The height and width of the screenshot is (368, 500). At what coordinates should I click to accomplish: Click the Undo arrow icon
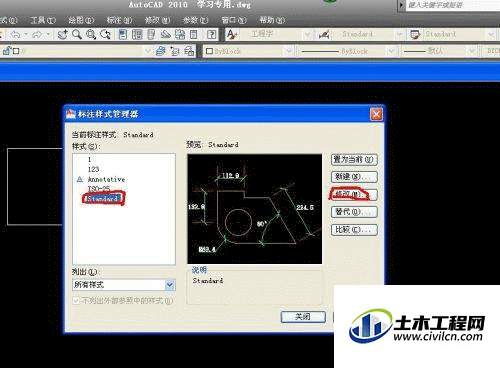click(15, 34)
